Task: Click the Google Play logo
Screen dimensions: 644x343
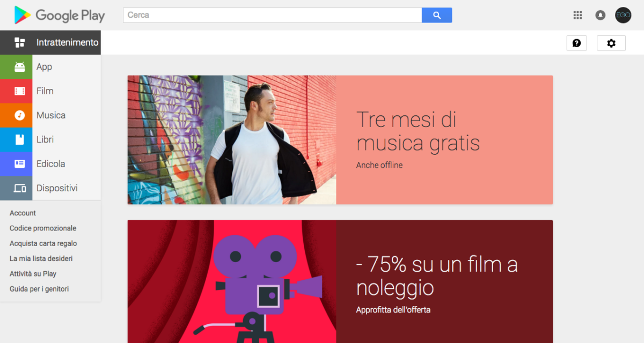Action: pos(60,15)
